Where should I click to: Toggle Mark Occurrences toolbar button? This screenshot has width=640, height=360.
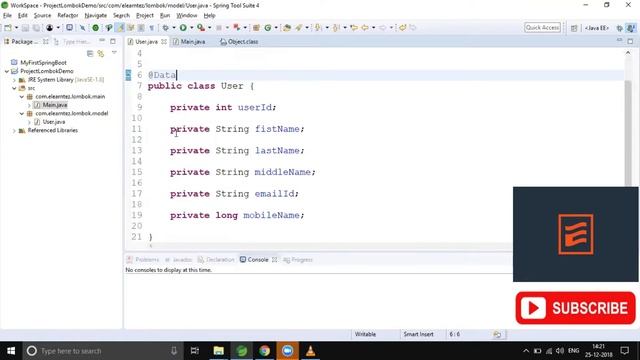tap(120, 28)
